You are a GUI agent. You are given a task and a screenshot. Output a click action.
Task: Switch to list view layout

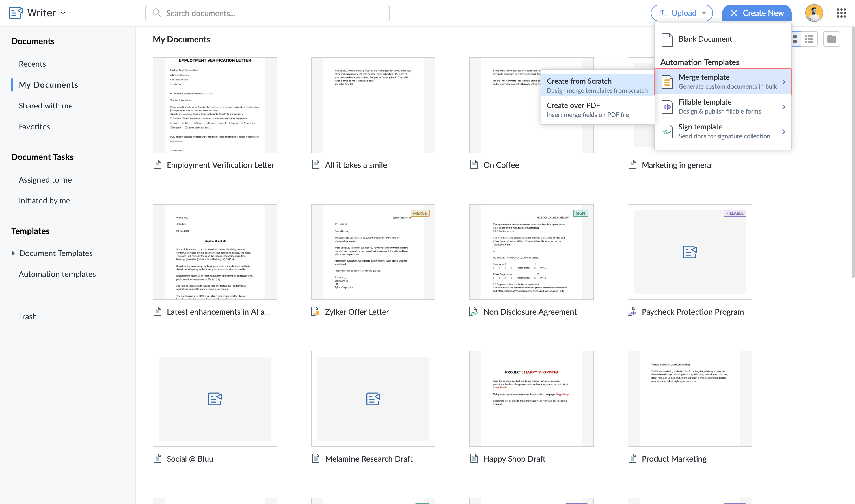click(x=809, y=39)
